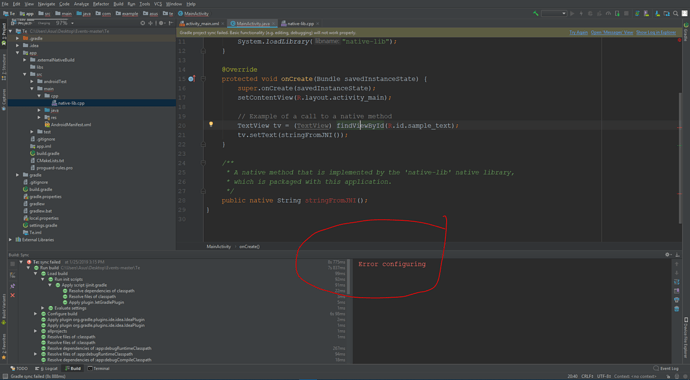Open the VCS menu
The height and width of the screenshot is (380, 690).
(158, 4)
